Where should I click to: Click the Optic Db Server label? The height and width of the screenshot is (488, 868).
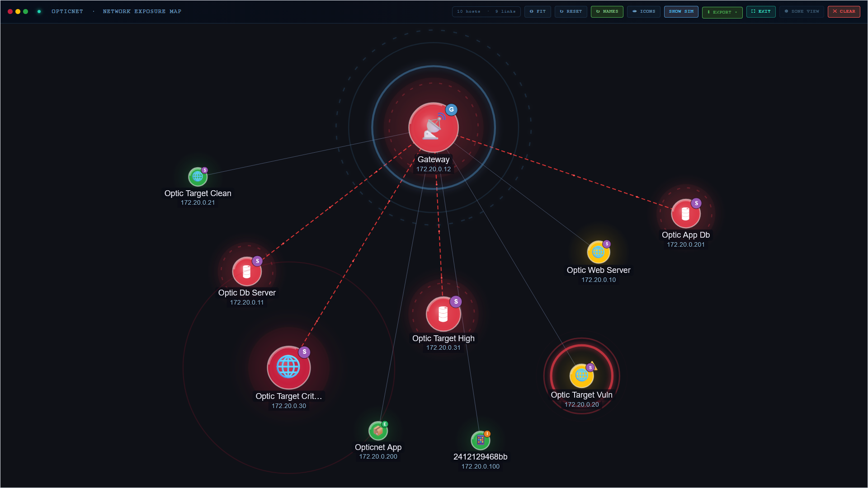pos(247,293)
